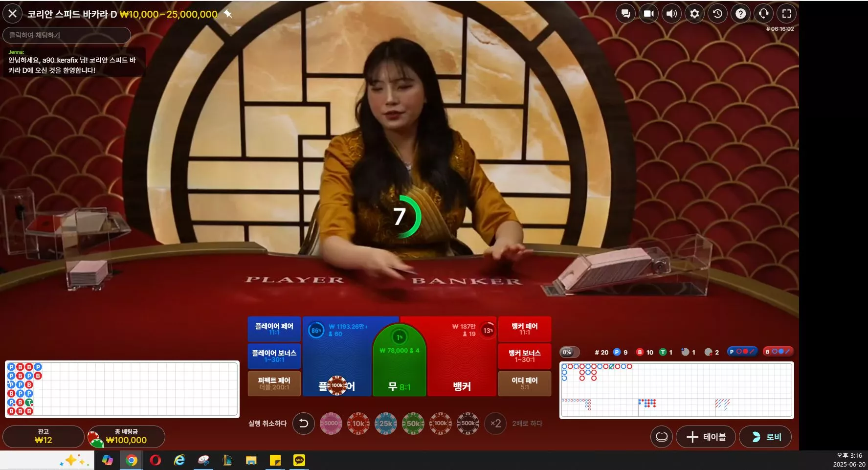
Task: Bet on 뱅커 페어 11:1
Action: coord(525,329)
